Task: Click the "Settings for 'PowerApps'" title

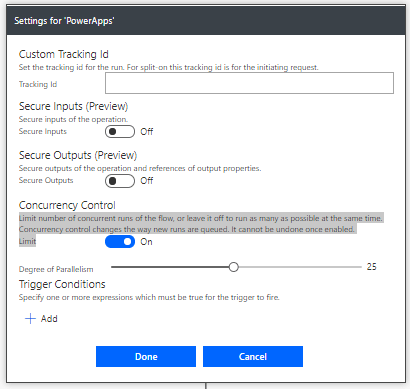Action: [x=64, y=21]
